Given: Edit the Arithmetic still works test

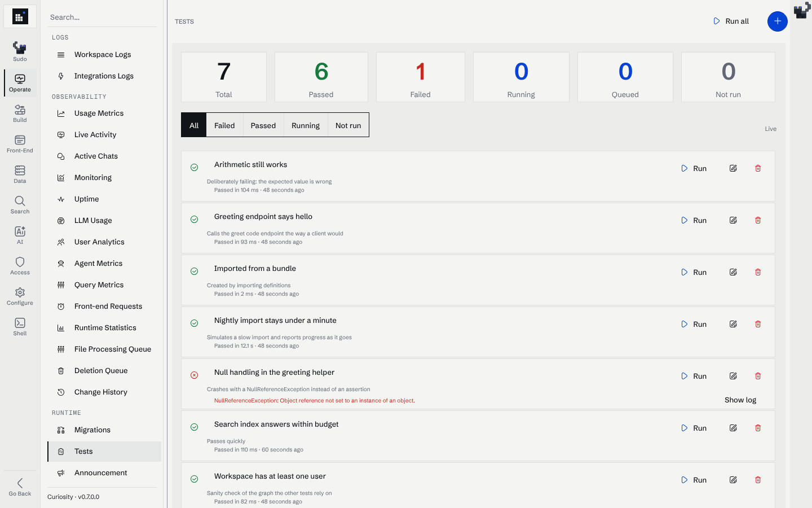Looking at the screenshot, I should [x=733, y=168].
